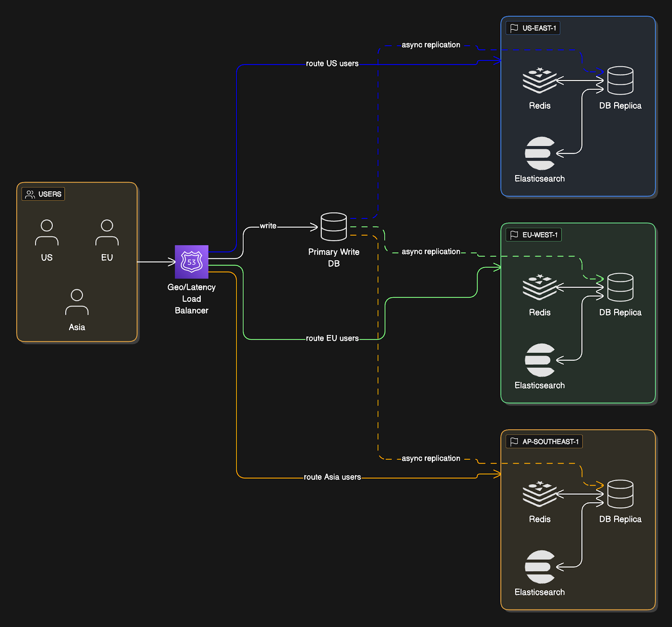Click the orange "async replication" label
672x627 pixels.
431,458
